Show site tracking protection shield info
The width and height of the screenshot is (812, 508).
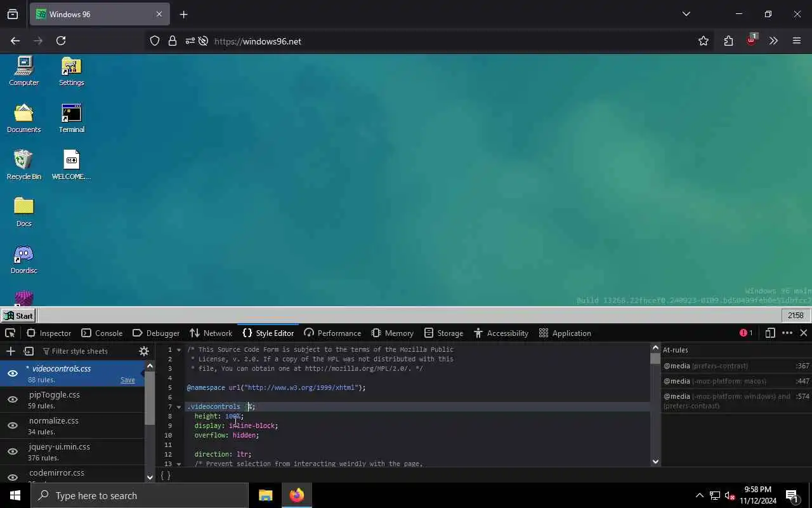point(155,41)
